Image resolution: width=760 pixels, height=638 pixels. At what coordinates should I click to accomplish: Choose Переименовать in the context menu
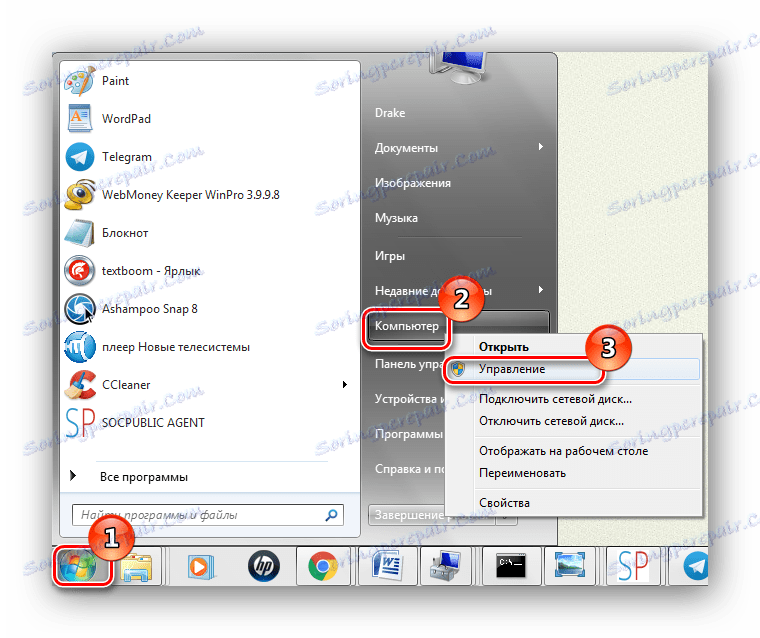pos(522,473)
